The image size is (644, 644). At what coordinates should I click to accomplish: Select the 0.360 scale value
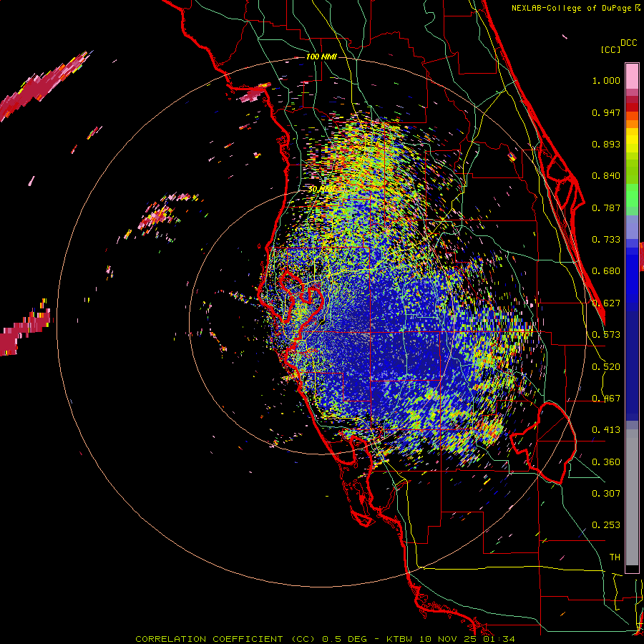606,462
